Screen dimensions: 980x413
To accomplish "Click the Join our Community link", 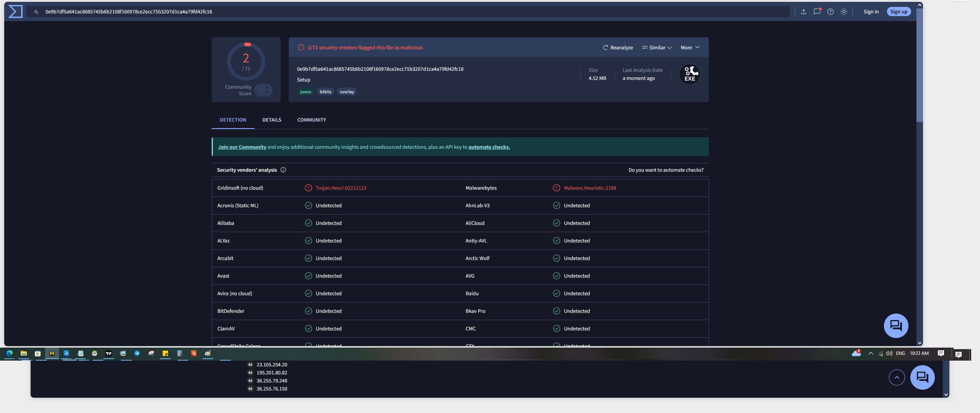I will pyautogui.click(x=242, y=147).
